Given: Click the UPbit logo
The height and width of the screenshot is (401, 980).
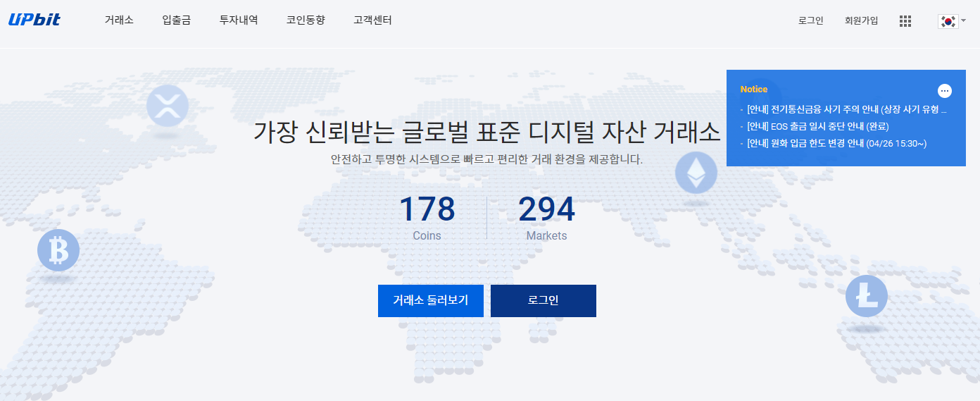Looking at the screenshot, I should (34, 20).
